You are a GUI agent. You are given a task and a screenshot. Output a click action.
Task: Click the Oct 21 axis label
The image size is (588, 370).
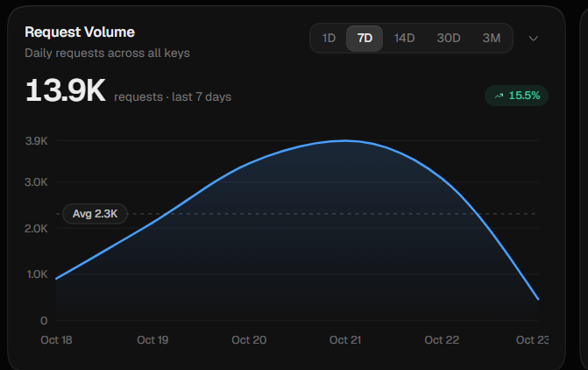tap(345, 340)
